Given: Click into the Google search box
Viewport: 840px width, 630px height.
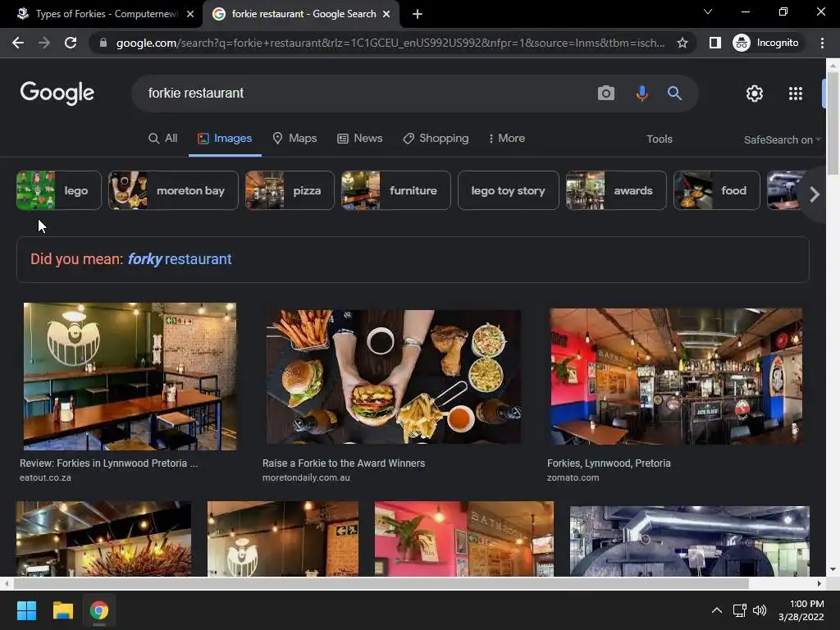Looking at the screenshot, I should [x=364, y=94].
